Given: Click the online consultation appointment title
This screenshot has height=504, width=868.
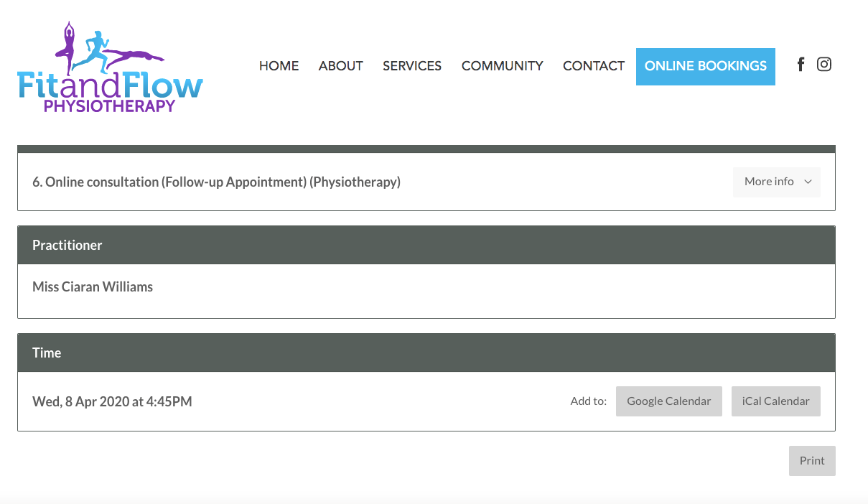Looking at the screenshot, I should [215, 182].
